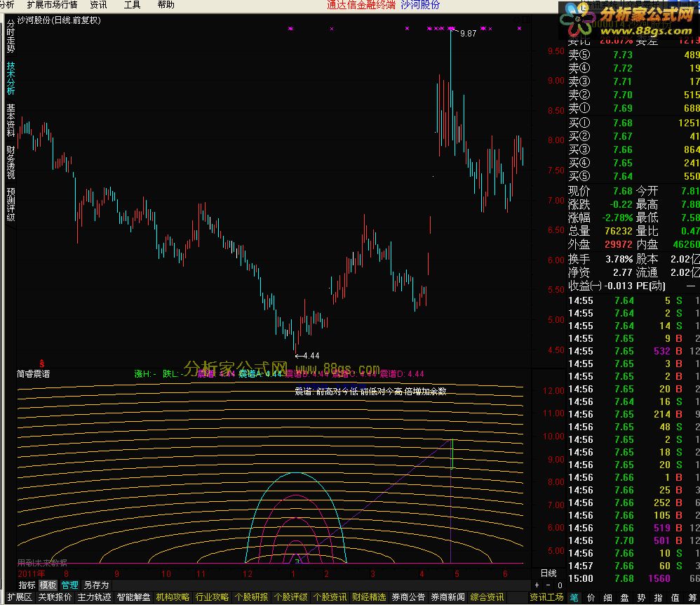Select the 价 price tab
700x605 pixels.
tap(591, 598)
